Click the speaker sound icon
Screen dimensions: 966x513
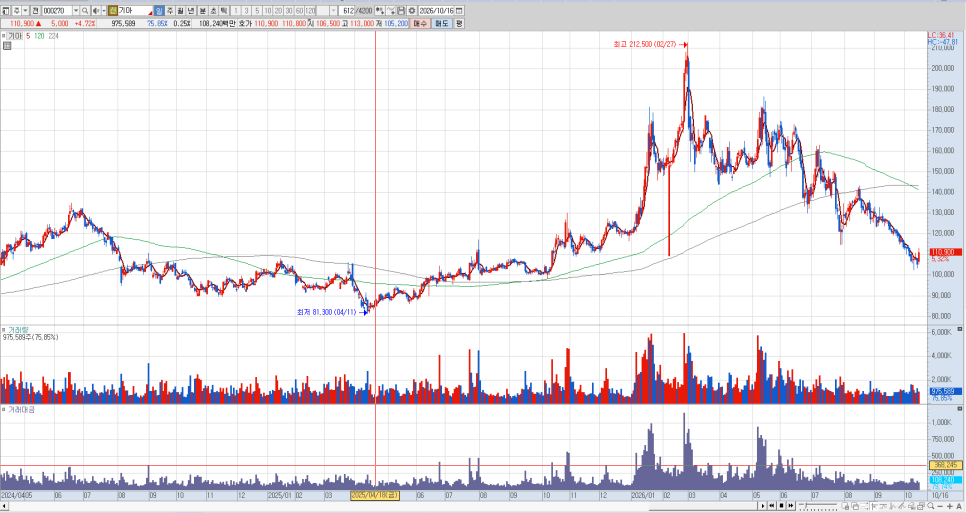click(x=95, y=10)
